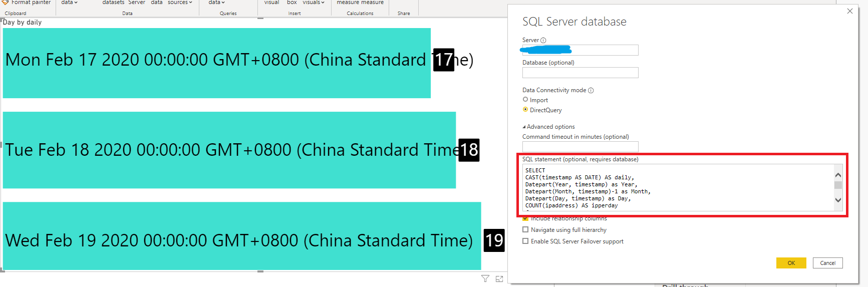868x287 pixels.
Task: Click the info icon beside Server label
Action: click(543, 40)
